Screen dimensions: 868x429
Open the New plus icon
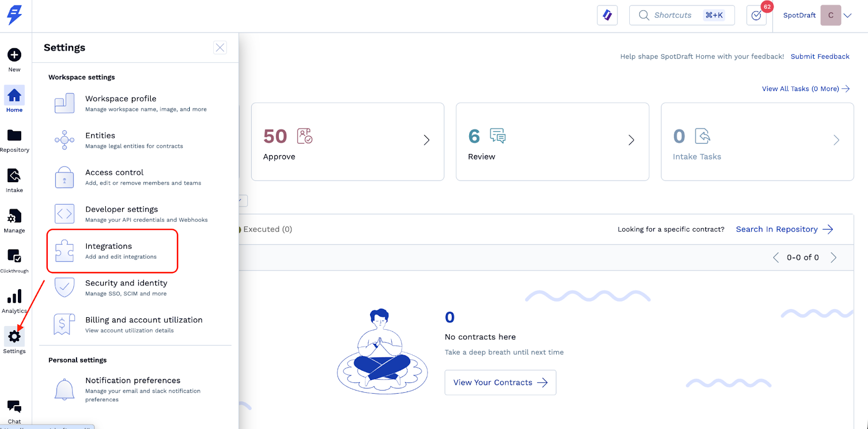pos(15,55)
